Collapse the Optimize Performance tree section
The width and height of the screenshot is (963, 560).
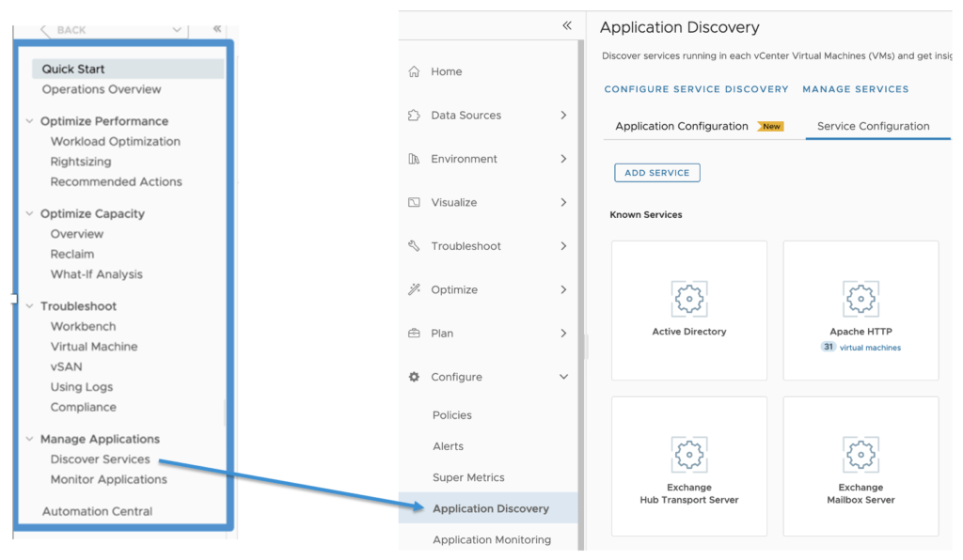[30, 121]
